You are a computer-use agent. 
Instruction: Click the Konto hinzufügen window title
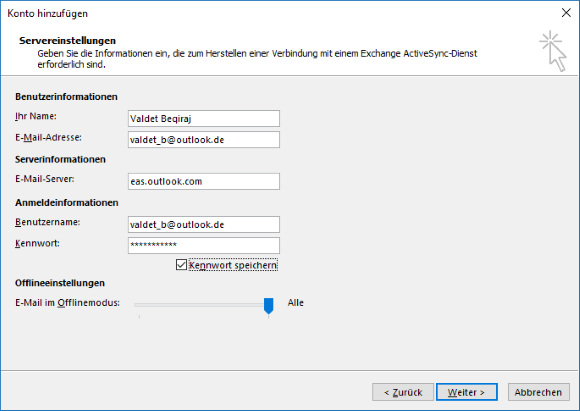(x=47, y=13)
